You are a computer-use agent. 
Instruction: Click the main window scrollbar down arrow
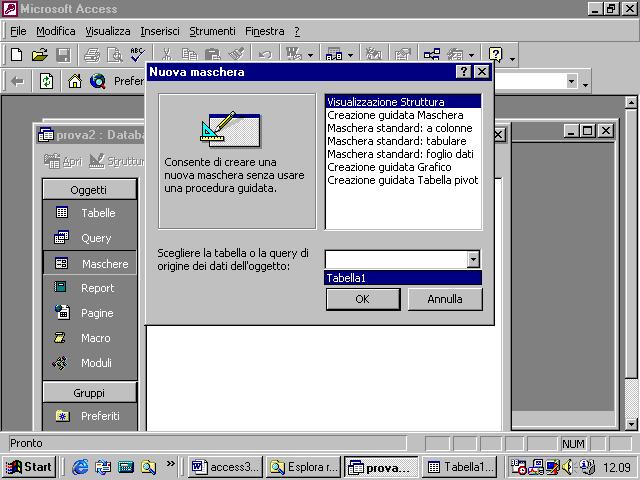(631, 424)
